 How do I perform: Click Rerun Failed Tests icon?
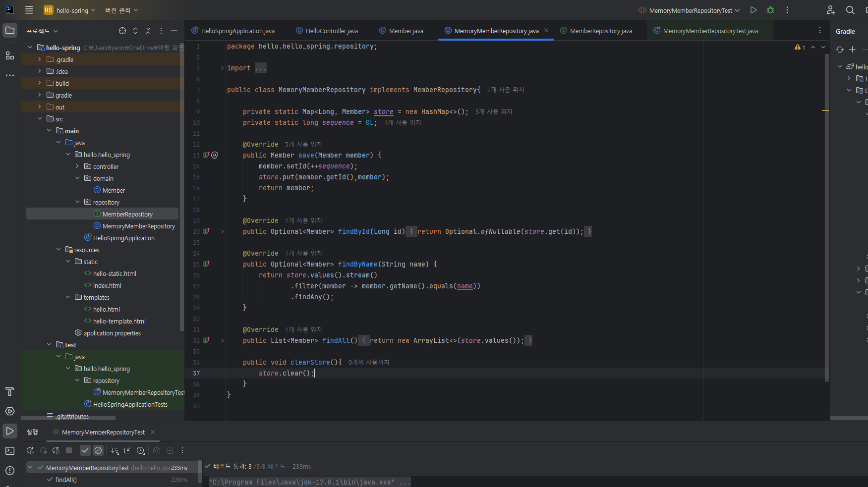(43, 450)
